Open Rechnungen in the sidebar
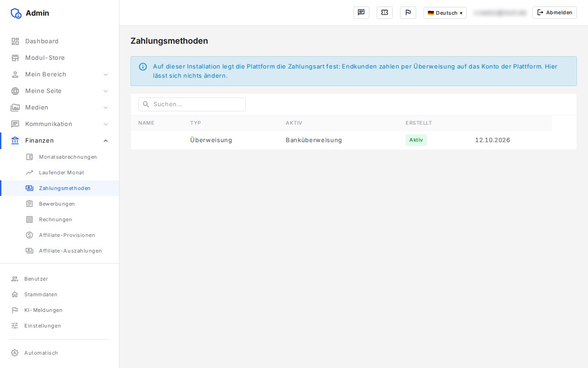The width and height of the screenshot is (588, 368). click(59, 219)
